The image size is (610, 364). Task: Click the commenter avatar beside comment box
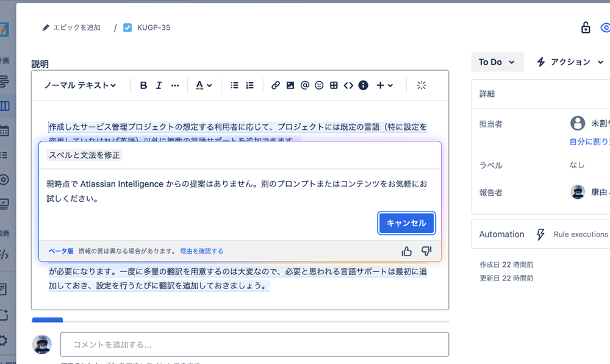pos(42,344)
